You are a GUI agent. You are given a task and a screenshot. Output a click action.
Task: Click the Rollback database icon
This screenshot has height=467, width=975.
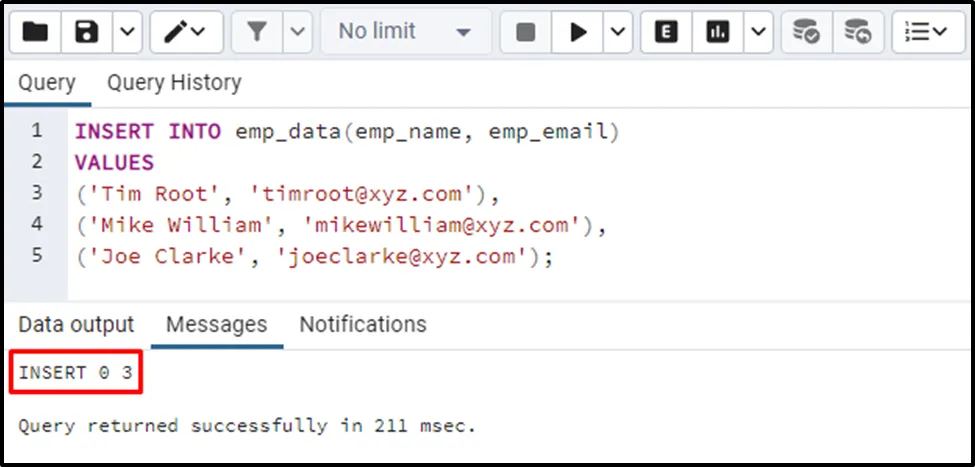pos(857,32)
